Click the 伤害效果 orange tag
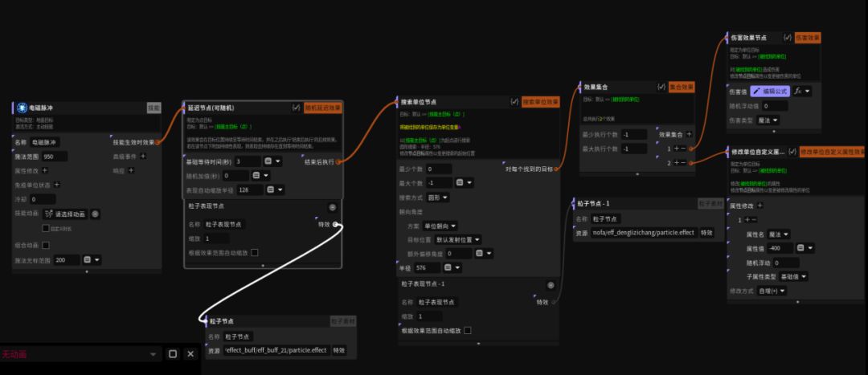868x375 pixels. tap(808, 38)
